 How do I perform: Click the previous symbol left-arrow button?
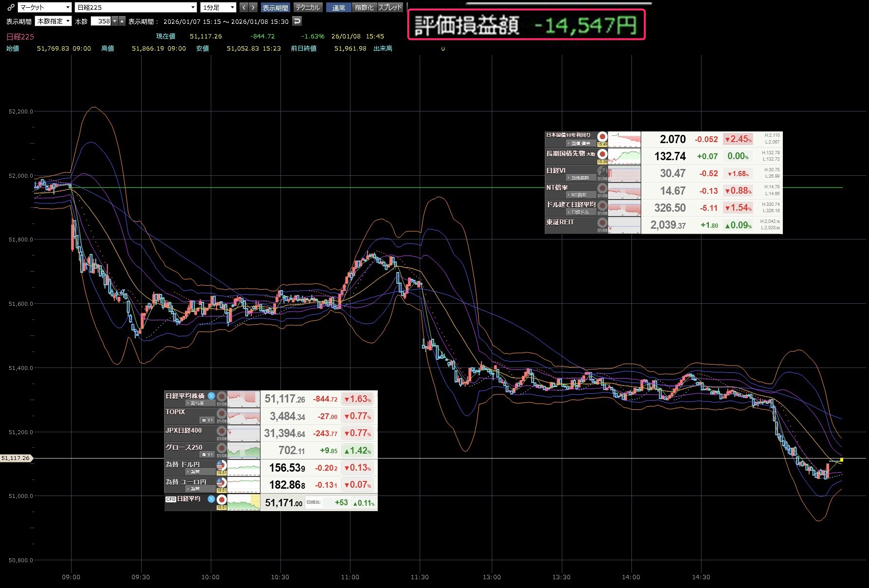point(244,7)
